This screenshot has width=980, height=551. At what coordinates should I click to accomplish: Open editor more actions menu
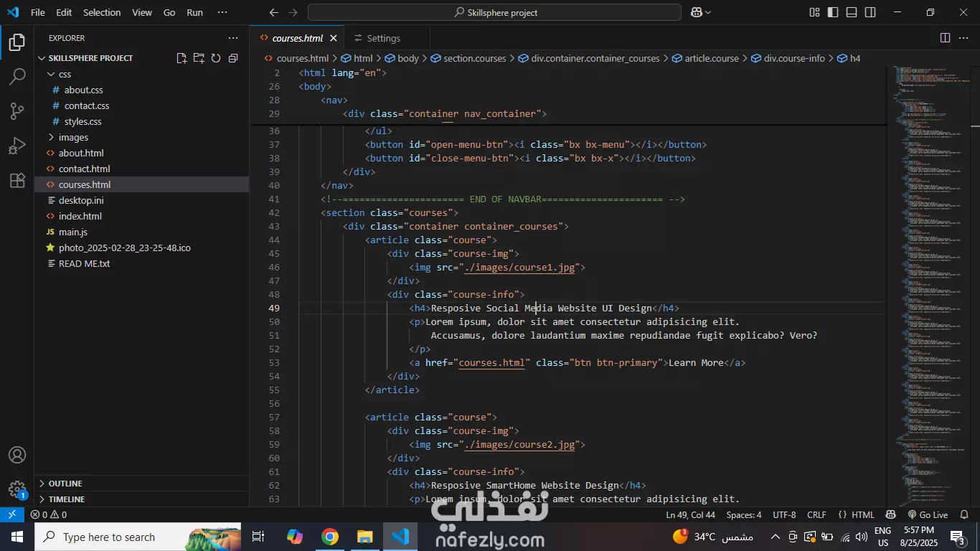click(965, 38)
